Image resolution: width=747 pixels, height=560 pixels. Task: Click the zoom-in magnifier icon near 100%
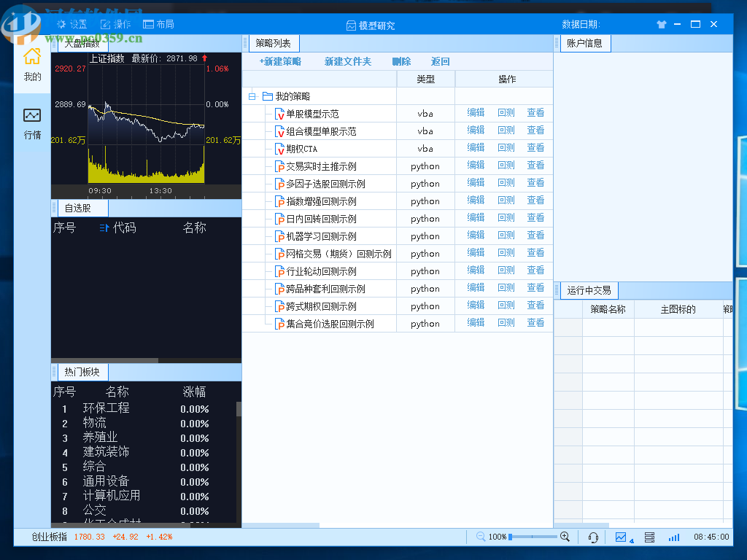565,537
